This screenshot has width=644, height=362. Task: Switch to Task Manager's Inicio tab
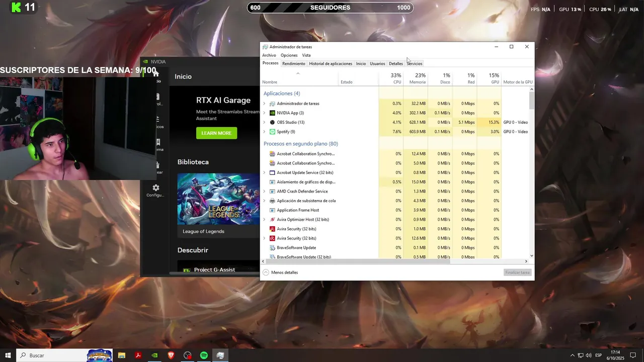[x=361, y=64]
